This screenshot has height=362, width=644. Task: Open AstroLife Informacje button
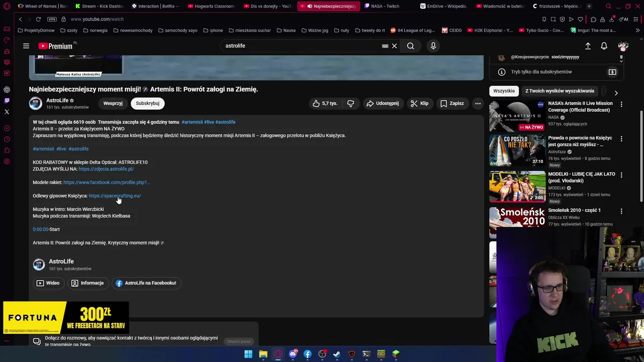[x=88, y=283]
